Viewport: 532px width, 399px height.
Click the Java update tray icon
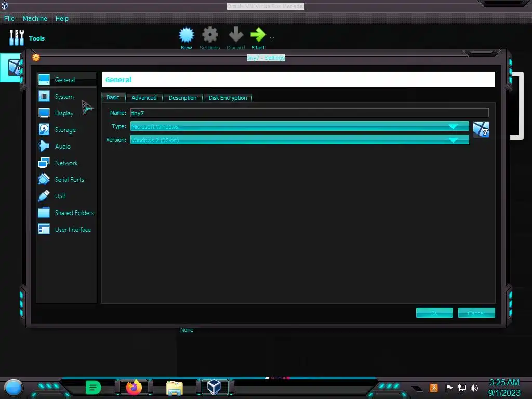(434, 388)
